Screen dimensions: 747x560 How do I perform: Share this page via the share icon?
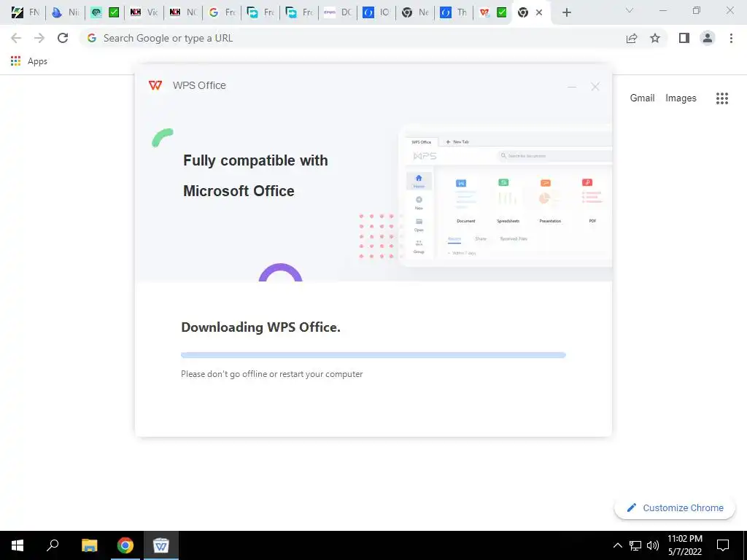point(632,38)
